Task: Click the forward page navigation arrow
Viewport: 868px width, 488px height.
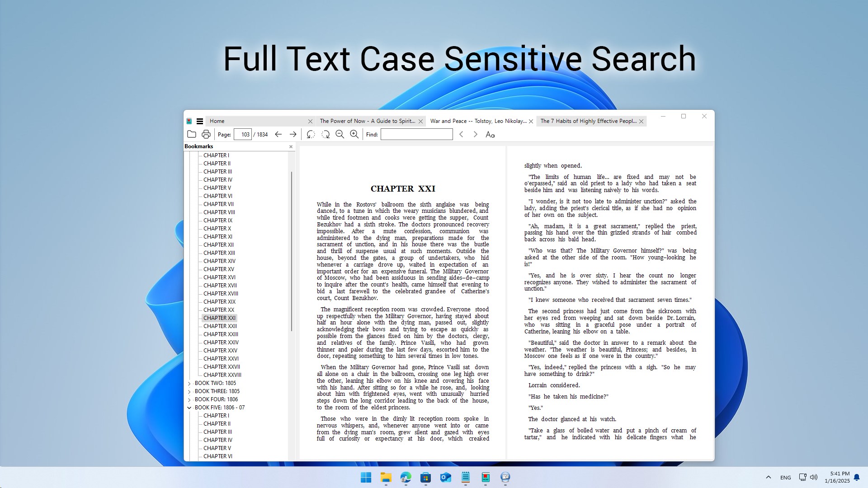Action: coord(293,134)
